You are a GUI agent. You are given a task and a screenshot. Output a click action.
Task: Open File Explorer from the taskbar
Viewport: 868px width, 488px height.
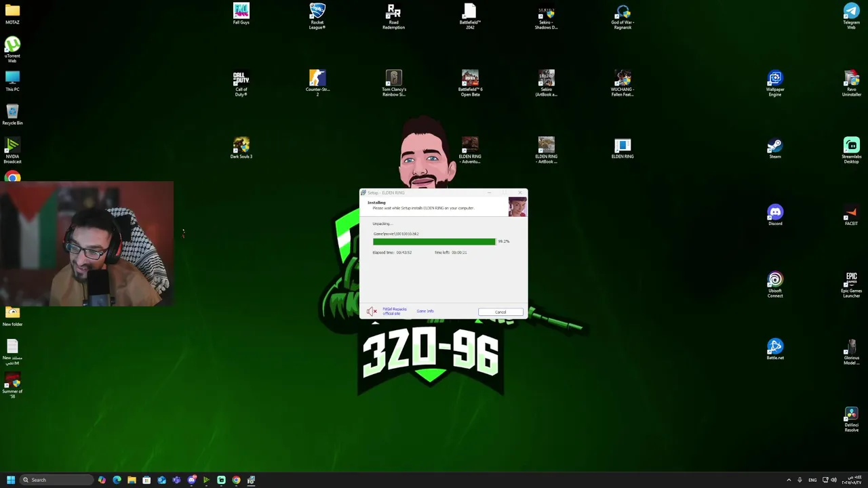tap(132, 480)
